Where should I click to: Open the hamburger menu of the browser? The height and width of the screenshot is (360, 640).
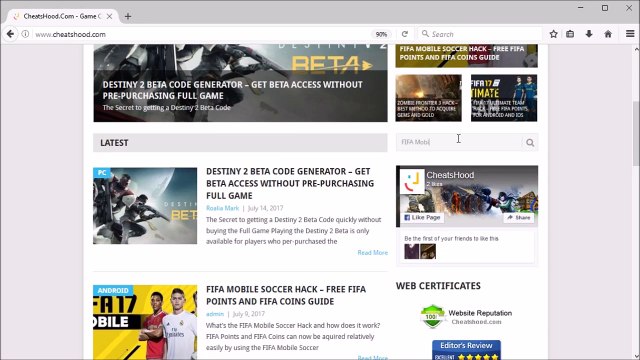coord(630,34)
